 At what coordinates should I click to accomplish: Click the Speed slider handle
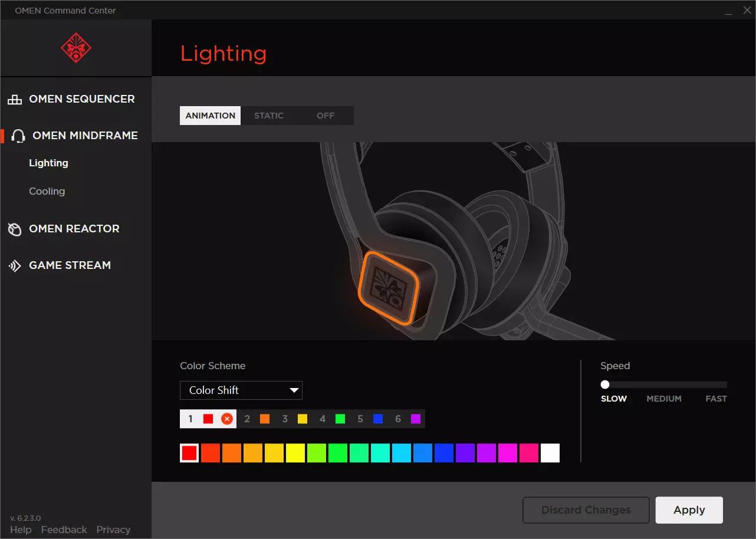click(605, 384)
